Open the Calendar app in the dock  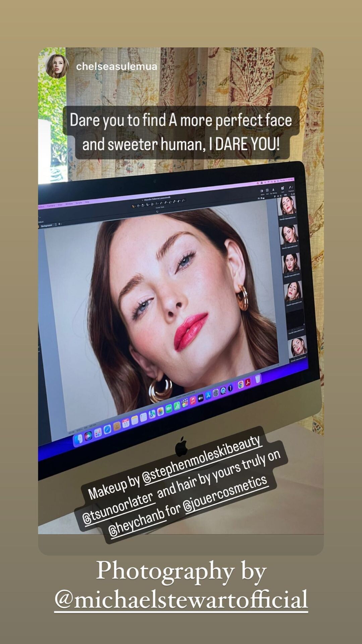(126, 423)
